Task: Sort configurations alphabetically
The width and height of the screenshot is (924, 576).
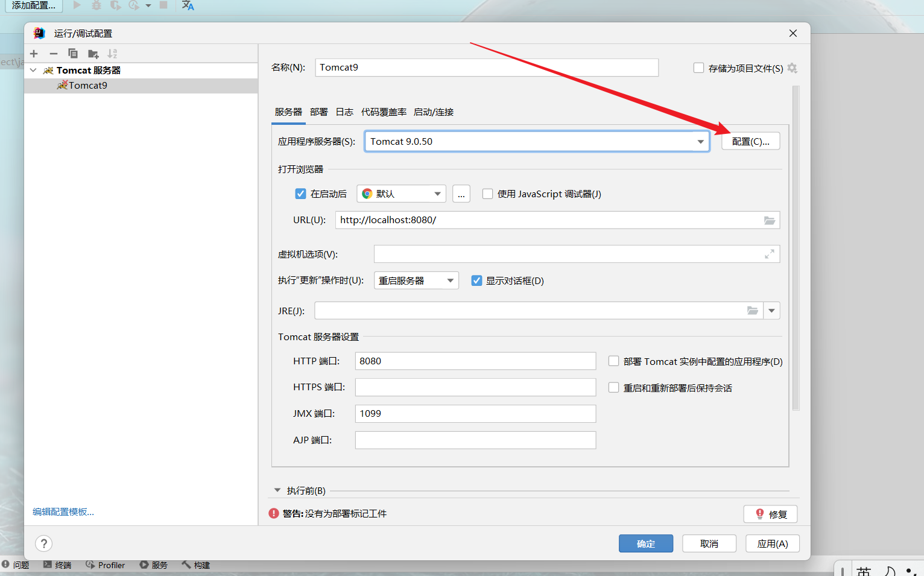Action: (112, 54)
